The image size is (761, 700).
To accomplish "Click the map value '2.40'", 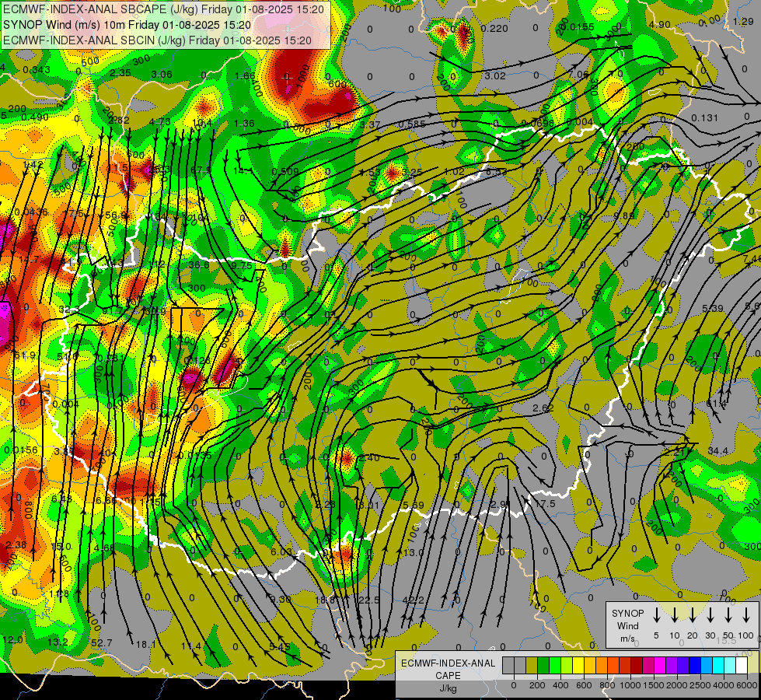I will coord(369,457).
